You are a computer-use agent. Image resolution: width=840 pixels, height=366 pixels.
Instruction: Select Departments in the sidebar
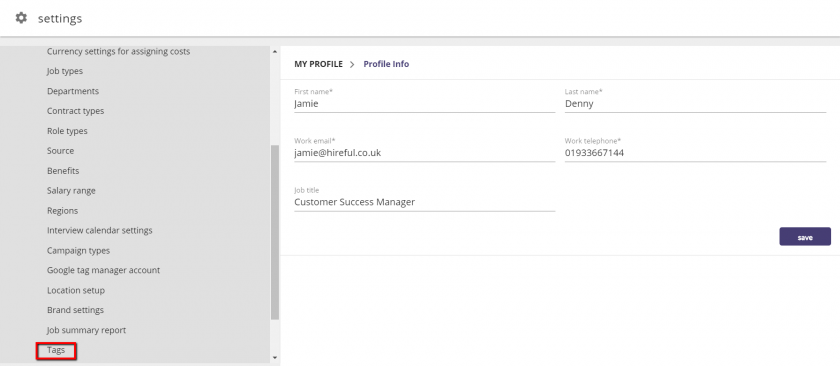click(73, 91)
